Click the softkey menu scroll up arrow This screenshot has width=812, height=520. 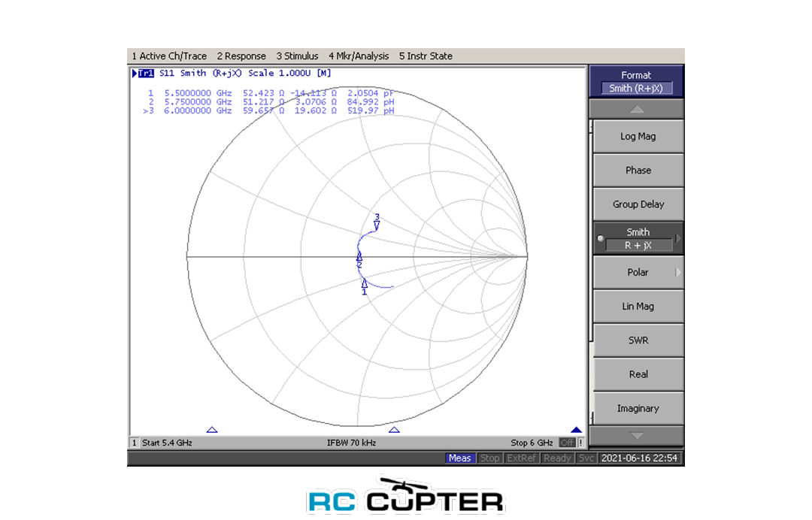tap(637, 109)
